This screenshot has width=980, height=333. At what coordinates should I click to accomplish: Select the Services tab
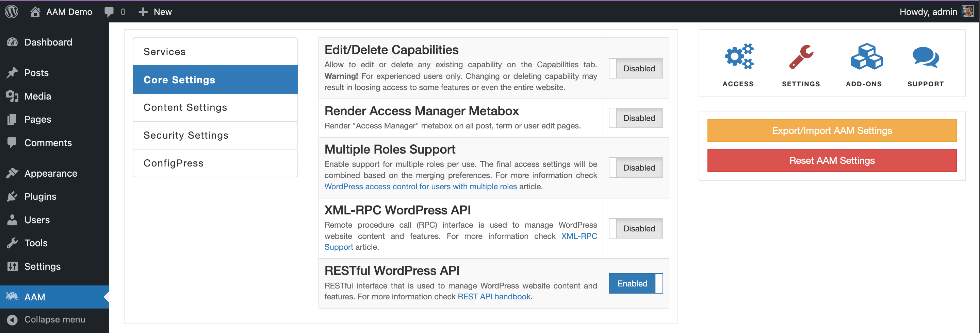[x=215, y=52]
